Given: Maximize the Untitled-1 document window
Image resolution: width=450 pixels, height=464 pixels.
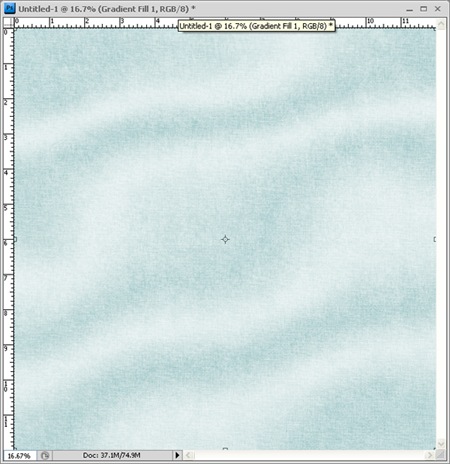Looking at the screenshot, I should coord(424,9).
